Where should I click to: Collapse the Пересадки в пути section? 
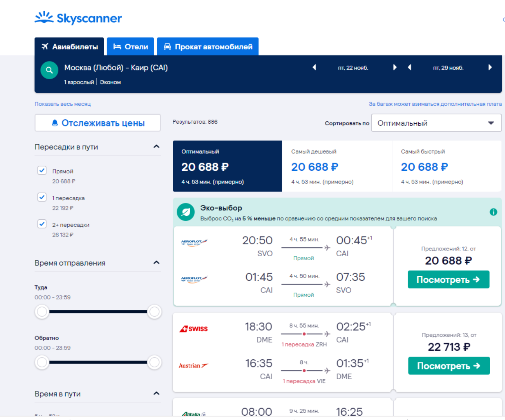click(x=156, y=147)
